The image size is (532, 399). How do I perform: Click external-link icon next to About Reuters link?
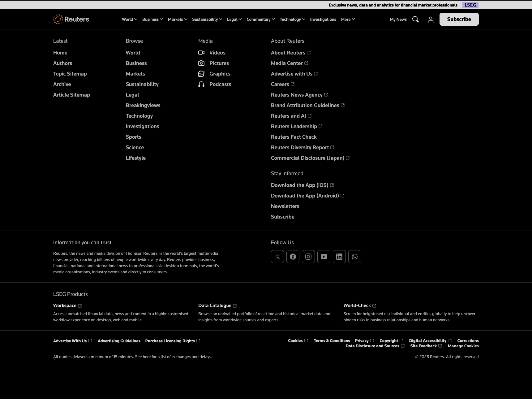pos(309,53)
